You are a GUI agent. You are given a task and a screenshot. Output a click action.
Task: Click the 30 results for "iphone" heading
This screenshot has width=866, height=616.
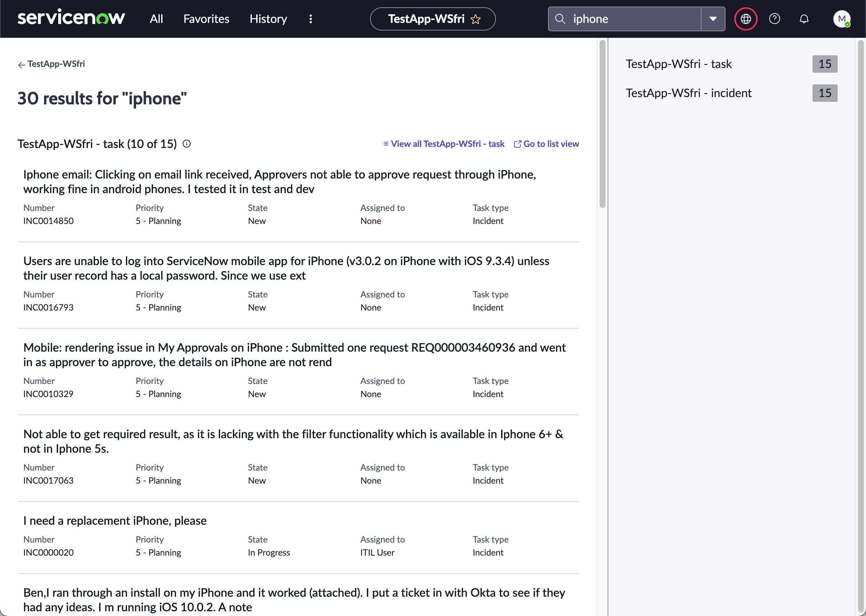(102, 98)
